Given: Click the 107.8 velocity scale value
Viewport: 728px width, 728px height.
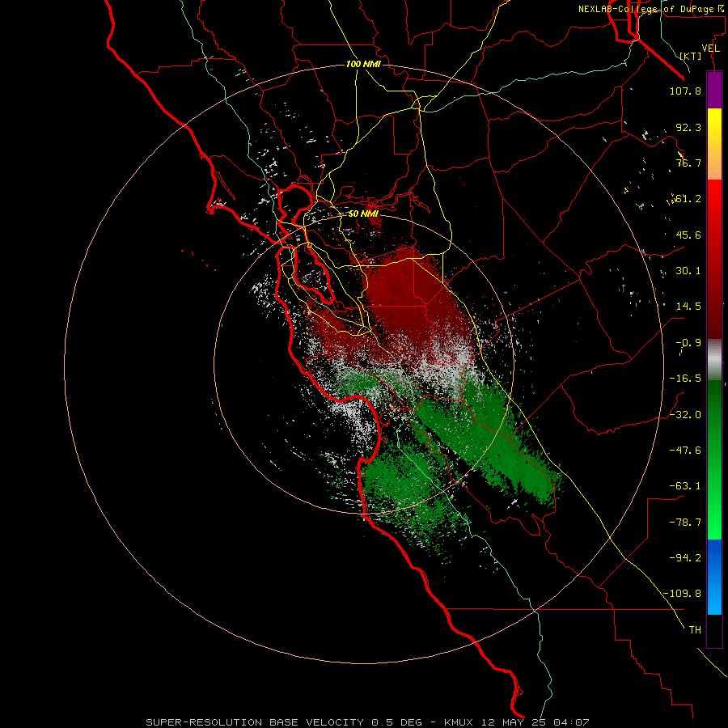Looking at the screenshot, I should [685, 91].
